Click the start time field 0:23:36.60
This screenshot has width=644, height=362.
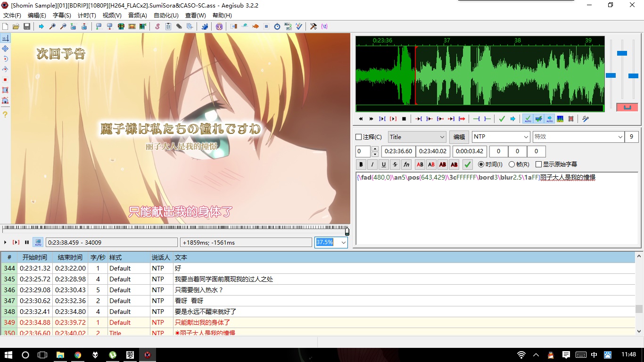tap(398, 151)
